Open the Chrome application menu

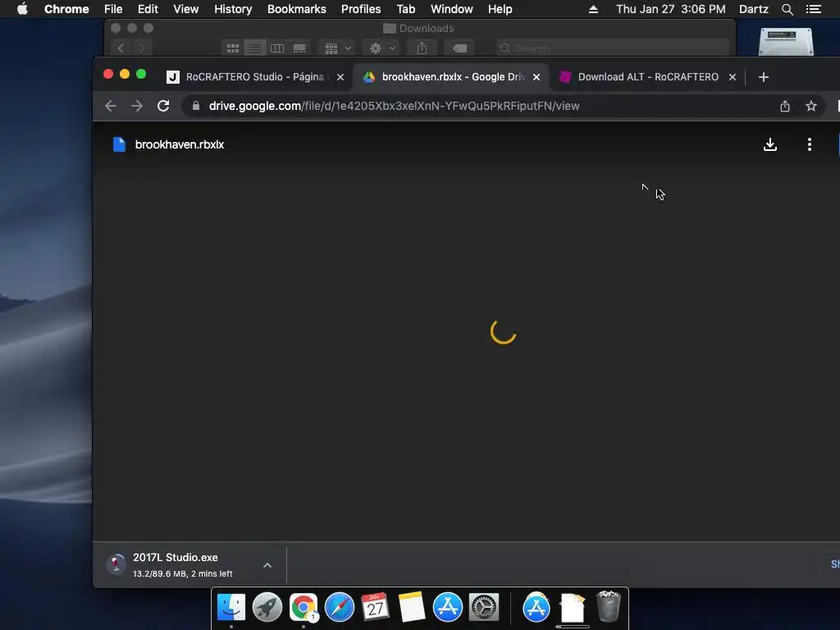66,9
